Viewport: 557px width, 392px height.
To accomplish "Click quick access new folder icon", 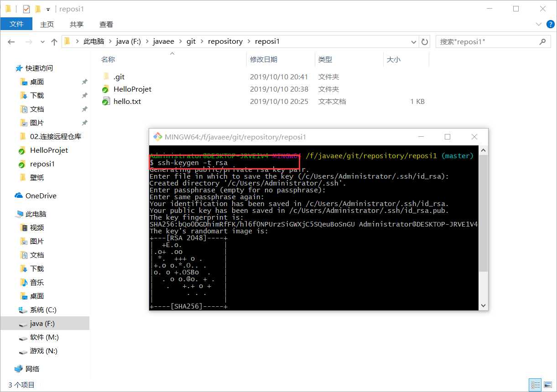I will pos(38,9).
